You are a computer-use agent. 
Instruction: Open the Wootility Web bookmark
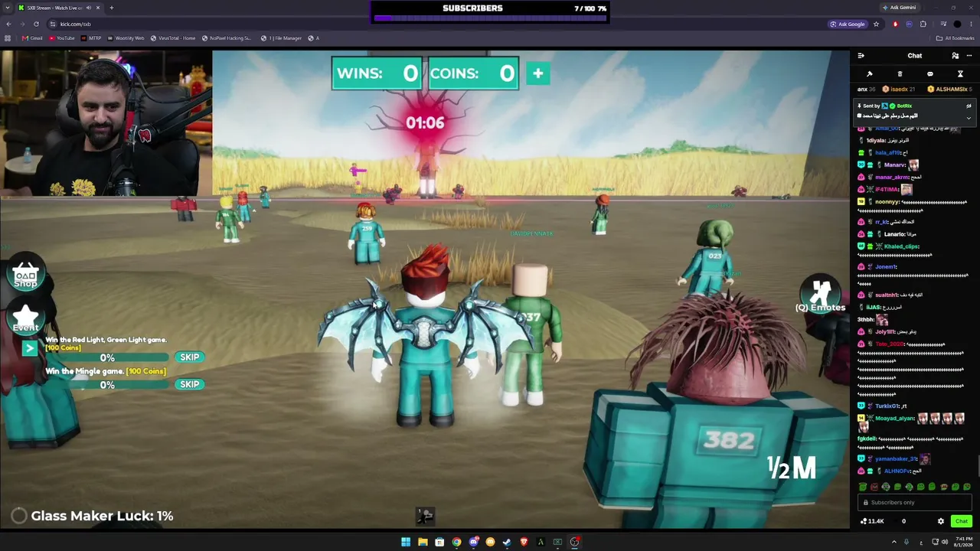[126, 38]
